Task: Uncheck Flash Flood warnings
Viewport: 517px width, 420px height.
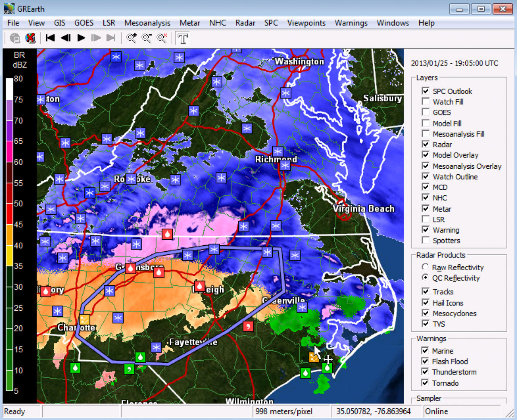Action: [426, 361]
